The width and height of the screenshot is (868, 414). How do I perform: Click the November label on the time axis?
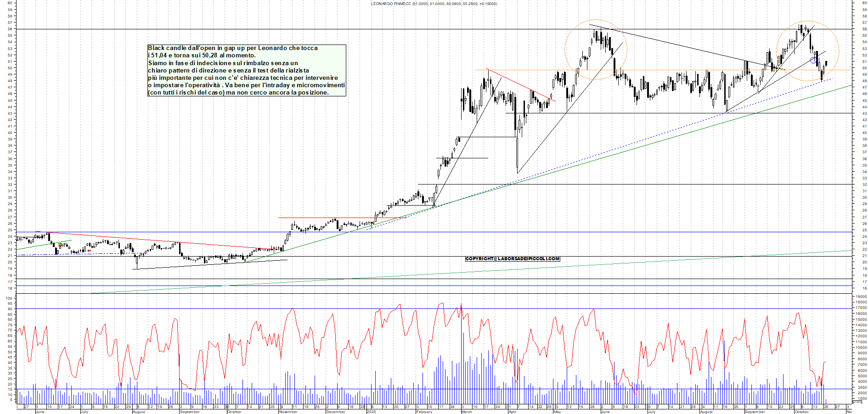pos(288,412)
